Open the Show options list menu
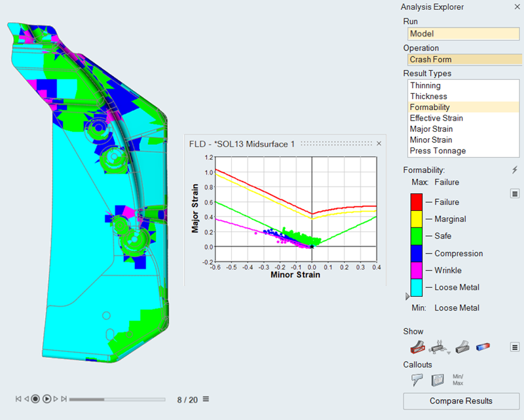Image resolution: width=524 pixels, height=420 pixels. (x=515, y=347)
